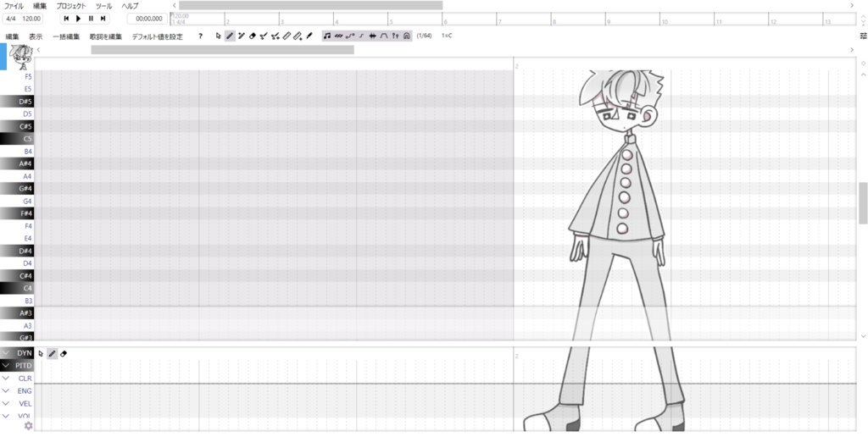Open the DYN row chevron dropdown
The width and height of the screenshot is (868, 437).
[x=6, y=353]
